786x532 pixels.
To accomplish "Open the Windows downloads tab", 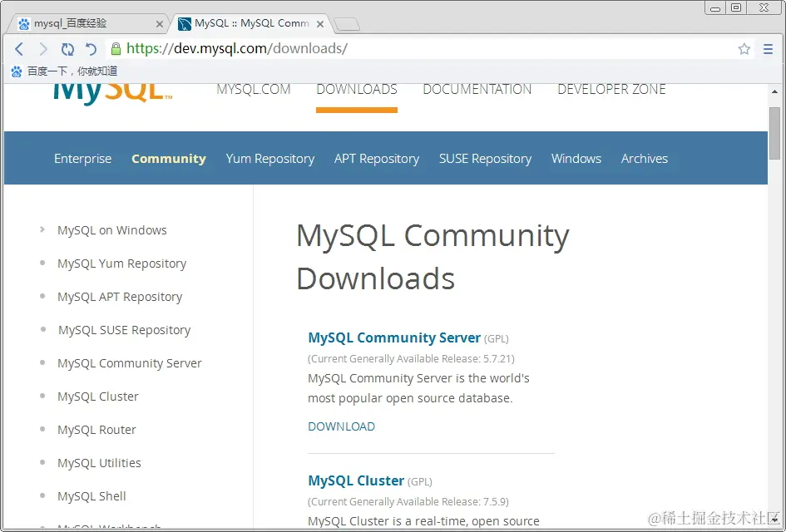I will [576, 158].
